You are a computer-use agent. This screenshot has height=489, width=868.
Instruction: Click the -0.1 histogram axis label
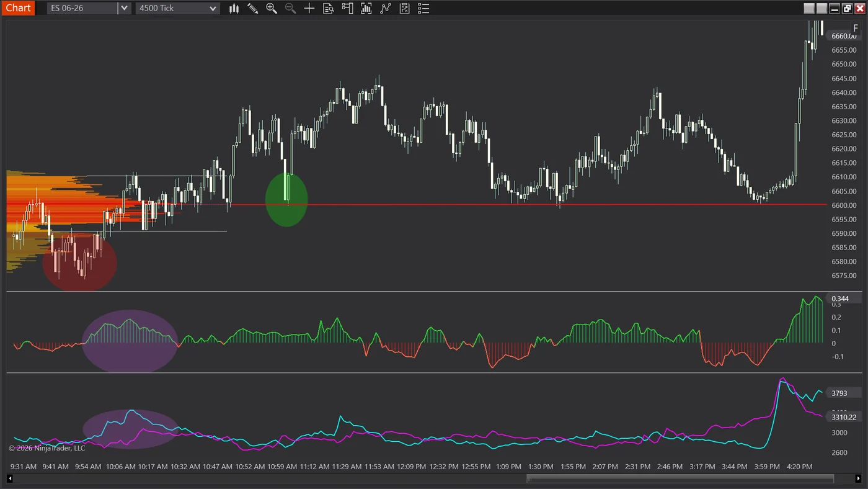(x=838, y=356)
